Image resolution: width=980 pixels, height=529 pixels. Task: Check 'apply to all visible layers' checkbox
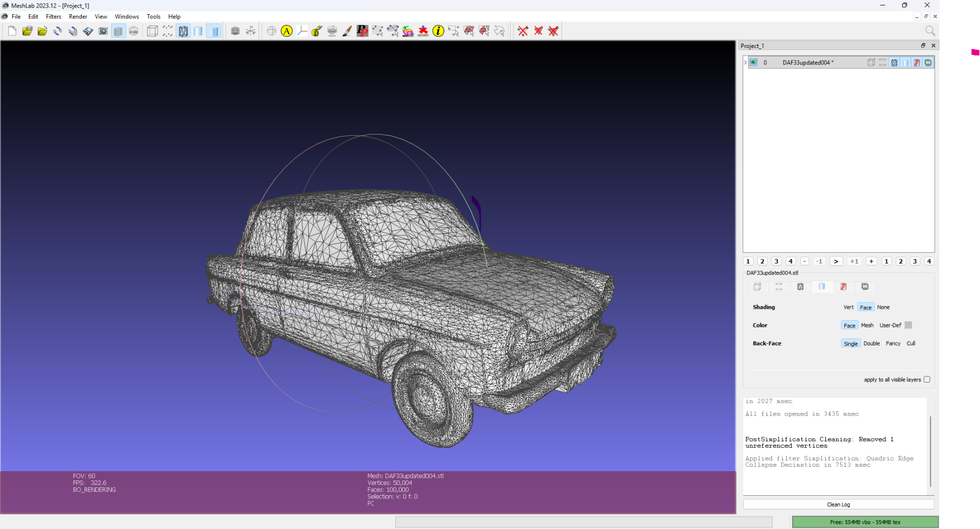[x=927, y=380]
